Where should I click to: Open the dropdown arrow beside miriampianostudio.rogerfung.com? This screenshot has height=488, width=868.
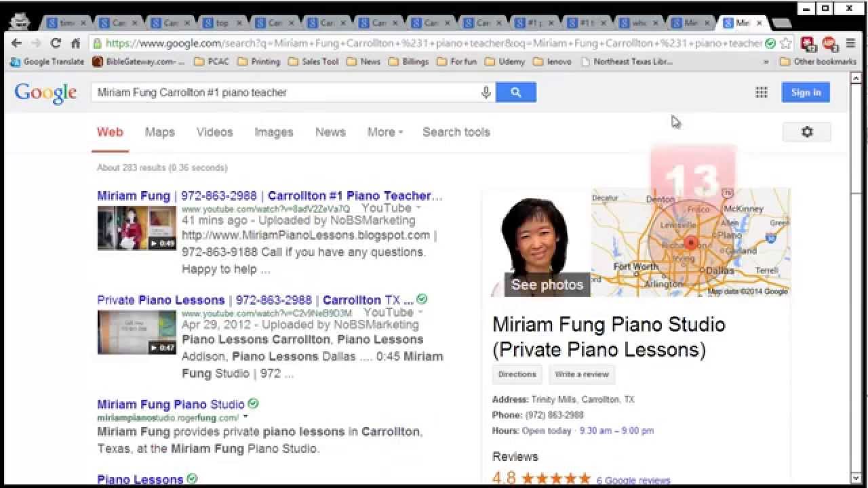(x=245, y=418)
